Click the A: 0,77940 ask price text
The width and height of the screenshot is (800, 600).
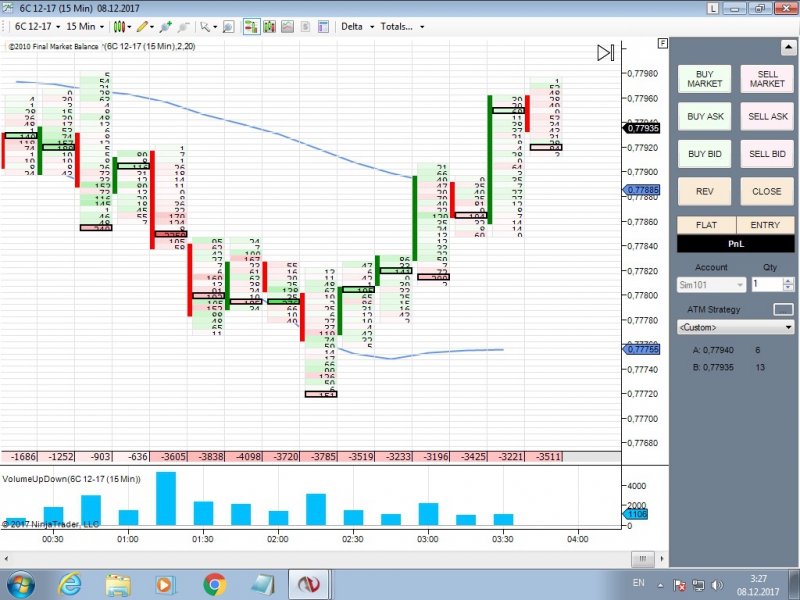tap(713, 350)
